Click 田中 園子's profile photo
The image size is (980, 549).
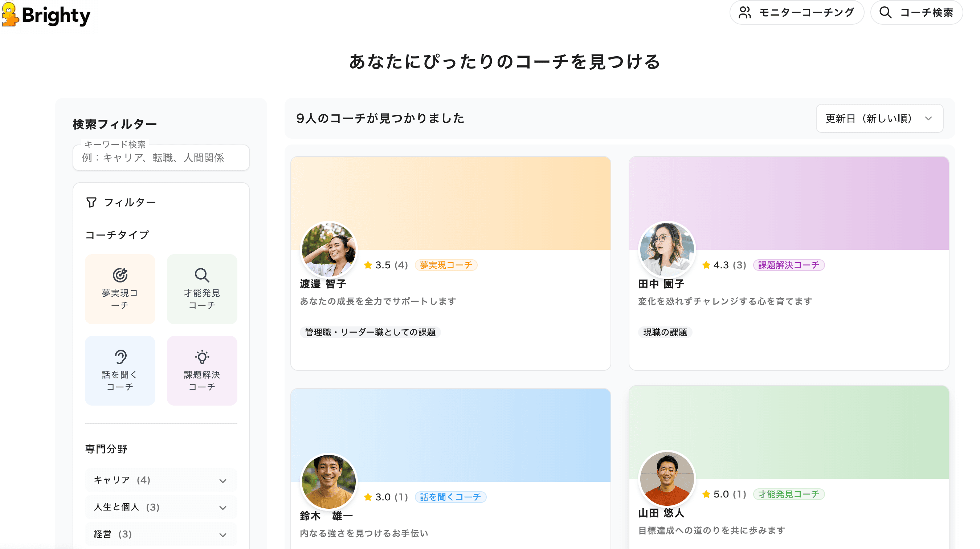coord(667,249)
